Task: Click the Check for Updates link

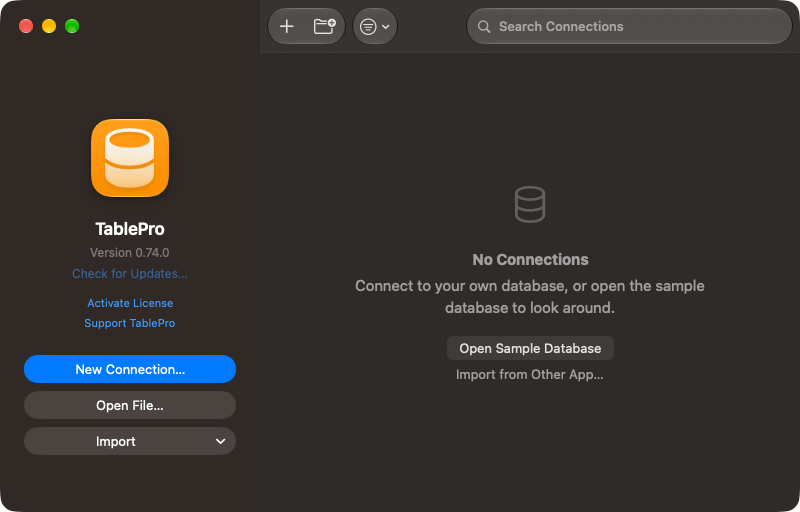Action: pyautogui.click(x=130, y=274)
